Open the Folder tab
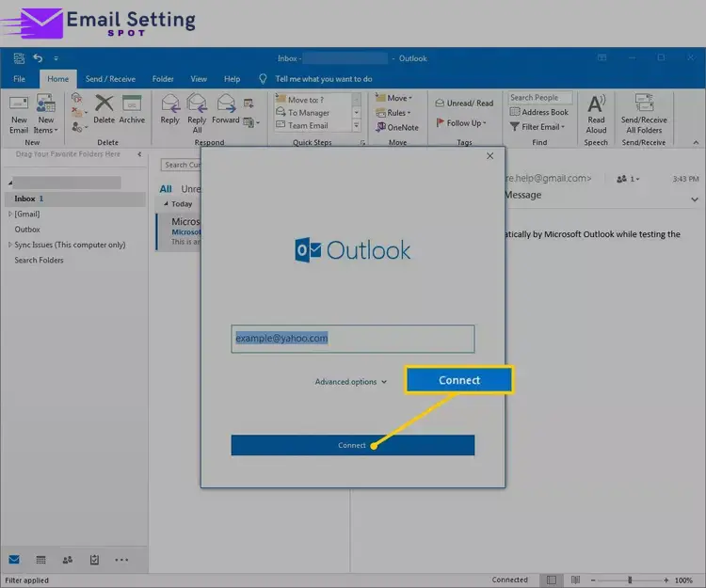Screen dimensions: 706x588 point(163,79)
